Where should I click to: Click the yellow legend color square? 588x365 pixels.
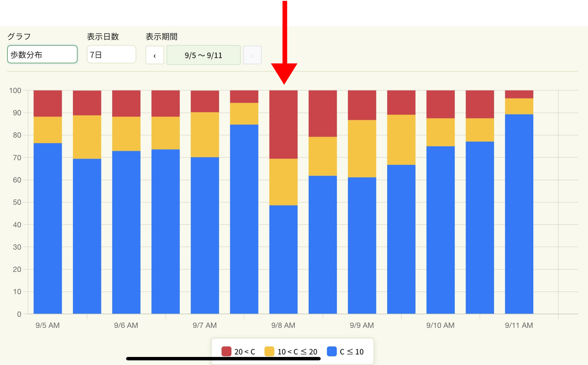(269, 351)
